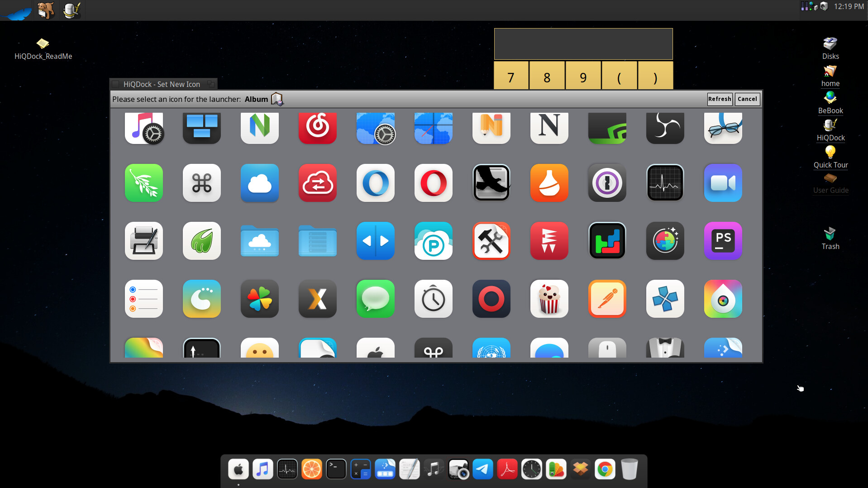The height and width of the screenshot is (488, 868).
Task: Pick the popcorn bucket icon
Action: [x=549, y=299]
